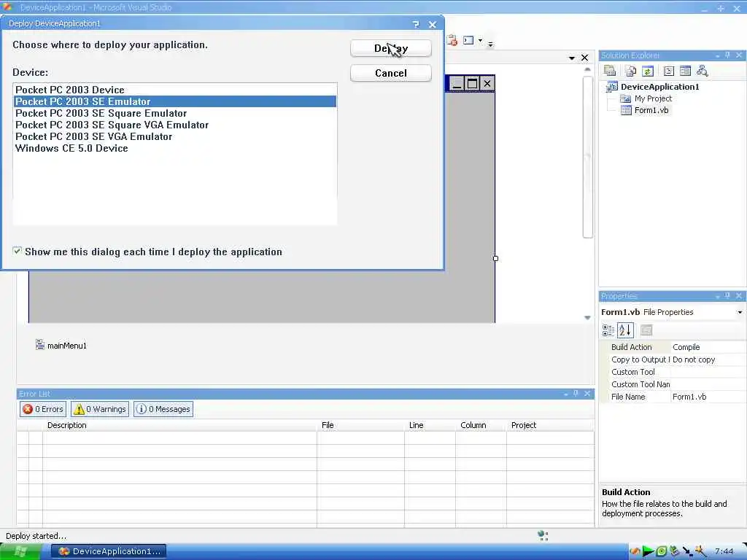Select DeviceApplication1 project node
Viewport: 747px width, 560px height.
[659, 87]
